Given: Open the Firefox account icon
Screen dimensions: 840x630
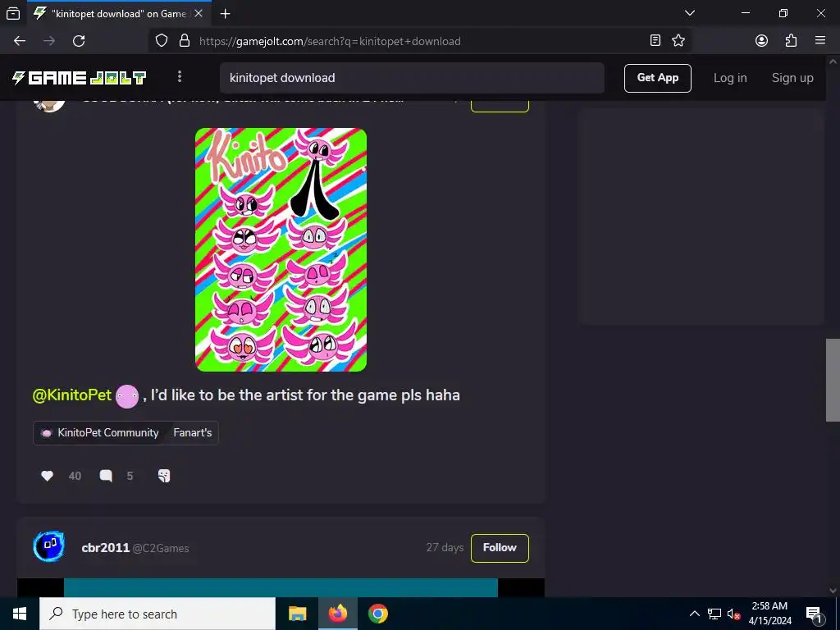Looking at the screenshot, I should pyautogui.click(x=761, y=41).
